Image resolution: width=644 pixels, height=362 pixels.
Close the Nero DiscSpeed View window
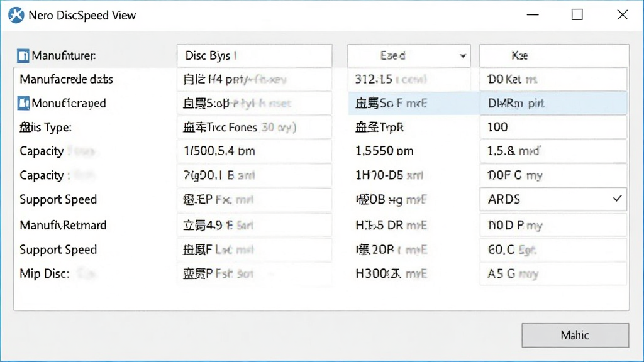click(622, 15)
